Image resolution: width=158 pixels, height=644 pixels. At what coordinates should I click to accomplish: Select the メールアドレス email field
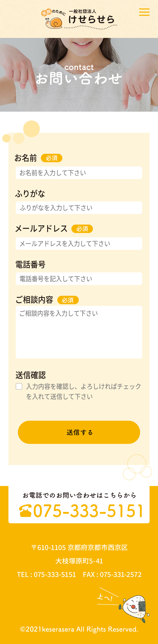pos(79,244)
